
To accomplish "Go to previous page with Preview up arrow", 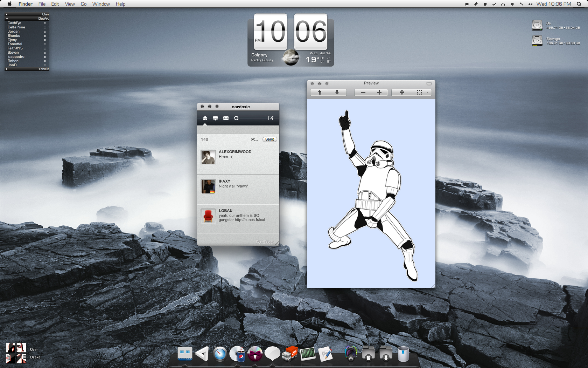I will pos(320,92).
